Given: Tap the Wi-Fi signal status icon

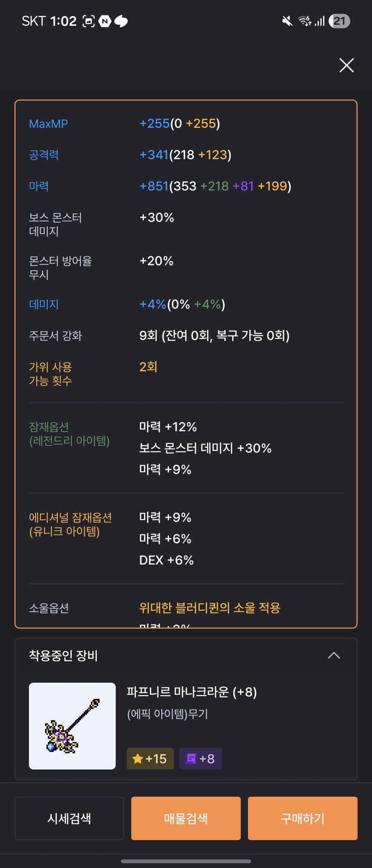Looking at the screenshot, I should pyautogui.click(x=305, y=21).
